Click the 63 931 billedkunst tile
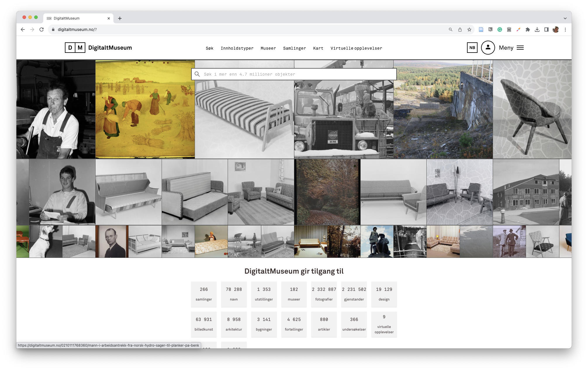This screenshot has width=588, height=370. (204, 324)
